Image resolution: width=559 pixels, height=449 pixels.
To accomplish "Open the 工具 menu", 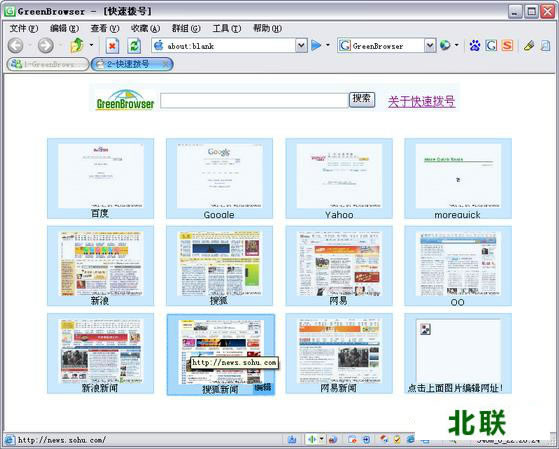I will (x=226, y=28).
